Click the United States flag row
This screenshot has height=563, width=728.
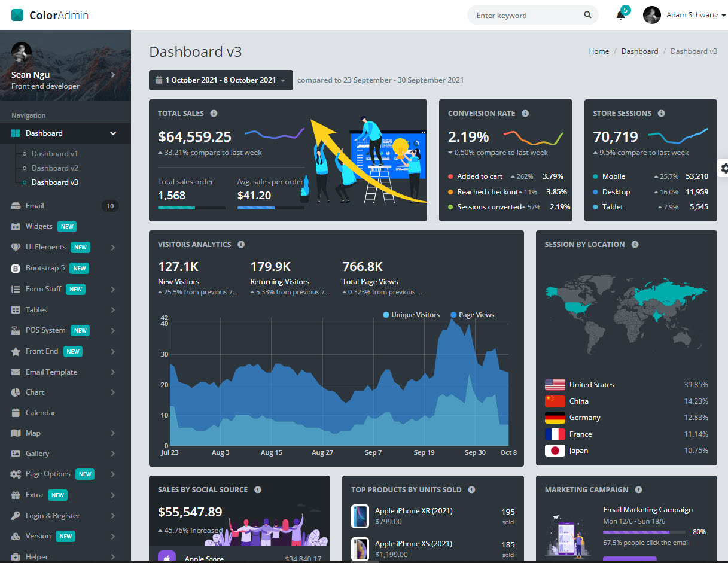coord(626,385)
